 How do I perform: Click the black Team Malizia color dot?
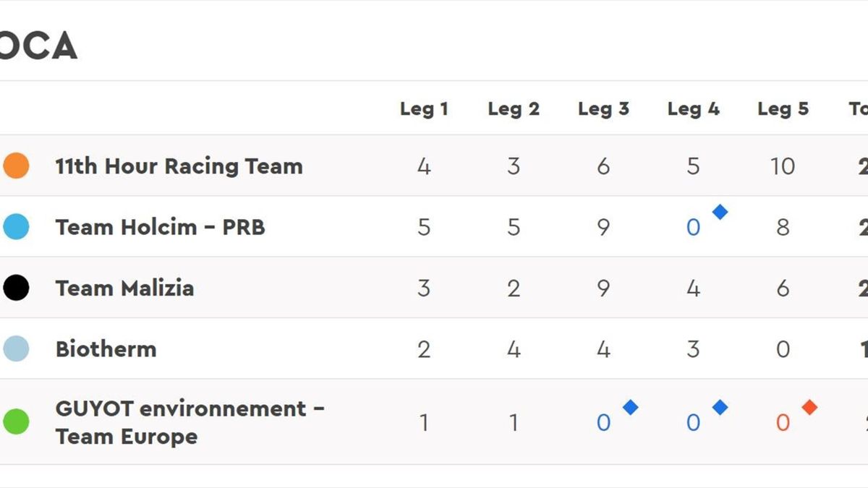16,288
